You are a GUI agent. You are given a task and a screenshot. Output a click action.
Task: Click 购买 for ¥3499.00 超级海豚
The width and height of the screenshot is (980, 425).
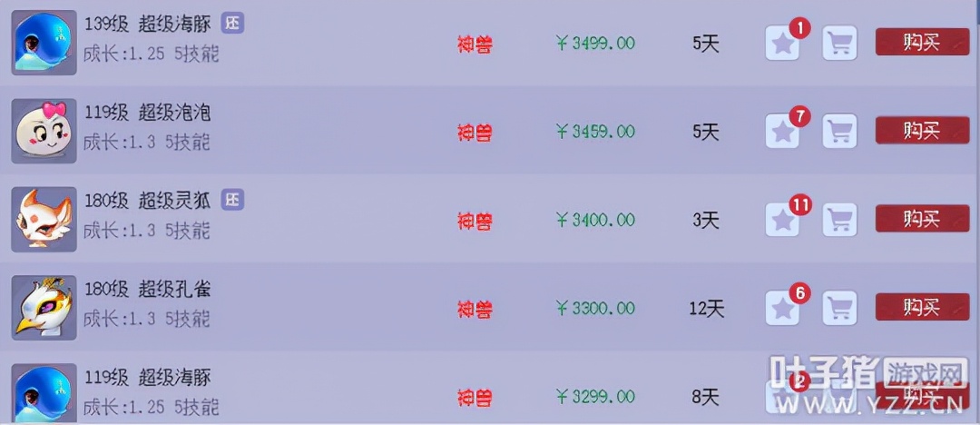[x=922, y=43]
